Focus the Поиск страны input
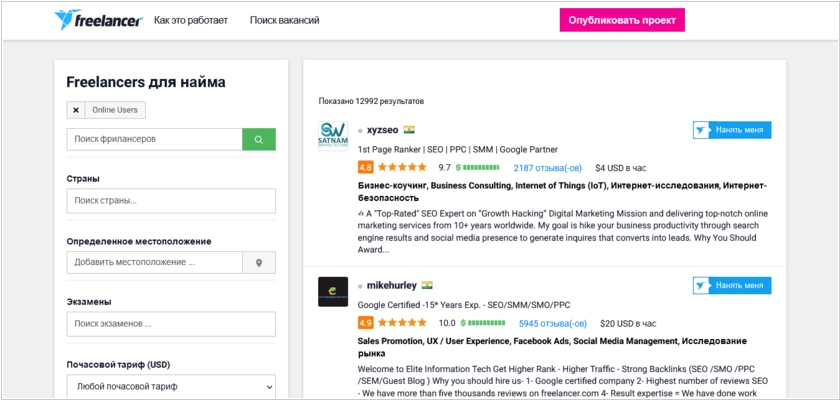The image size is (840, 400). tap(171, 201)
